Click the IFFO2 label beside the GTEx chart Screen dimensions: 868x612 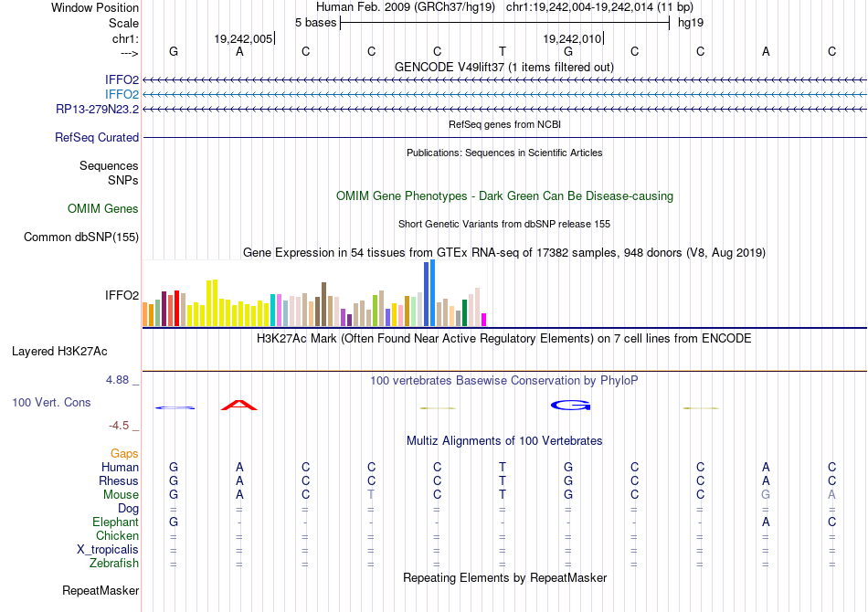(122, 295)
